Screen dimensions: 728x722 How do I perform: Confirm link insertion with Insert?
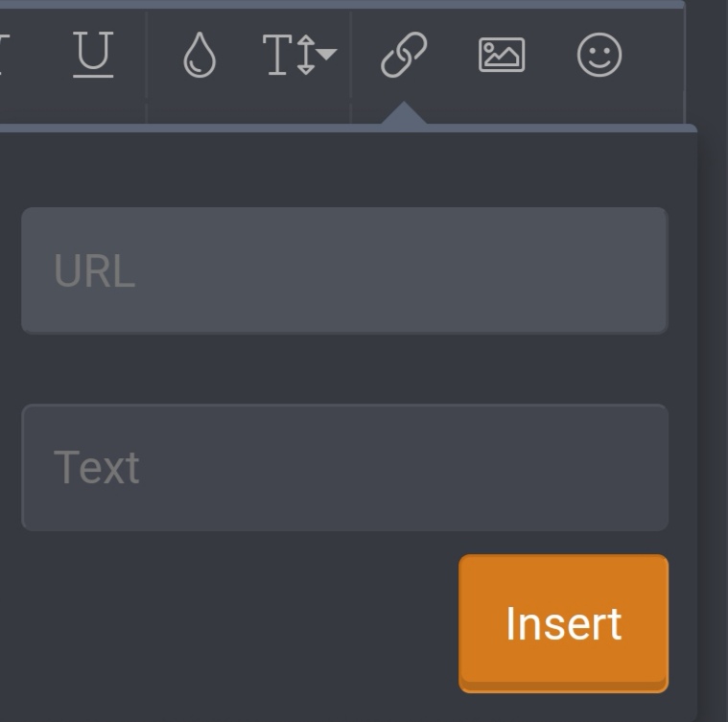[563, 623]
